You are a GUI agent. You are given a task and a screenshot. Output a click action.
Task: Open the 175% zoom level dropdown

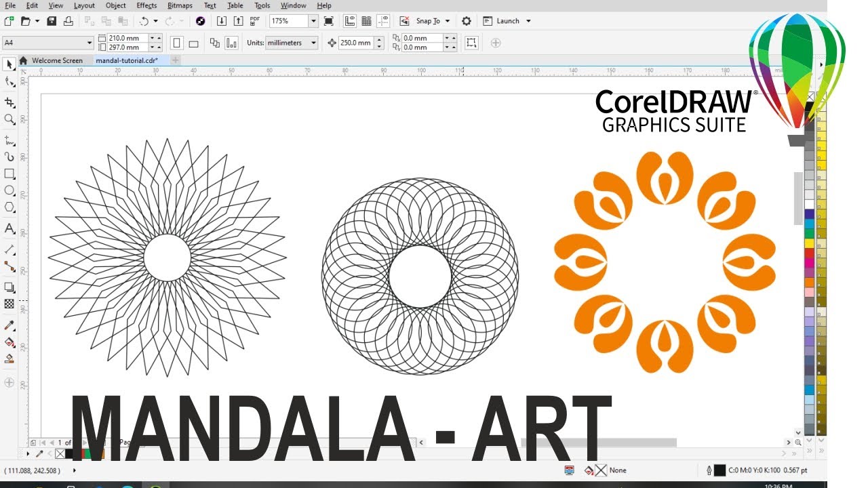[313, 21]
